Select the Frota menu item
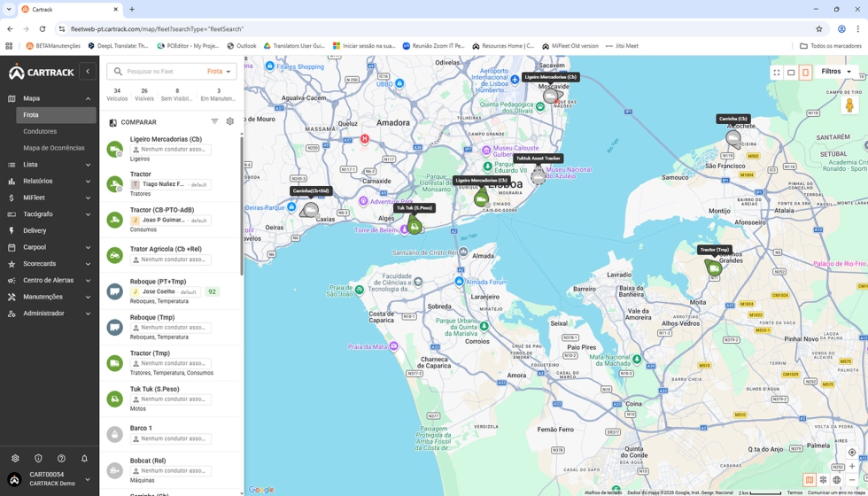This screenshot has height=496, width=868. (x=56, y=115)
